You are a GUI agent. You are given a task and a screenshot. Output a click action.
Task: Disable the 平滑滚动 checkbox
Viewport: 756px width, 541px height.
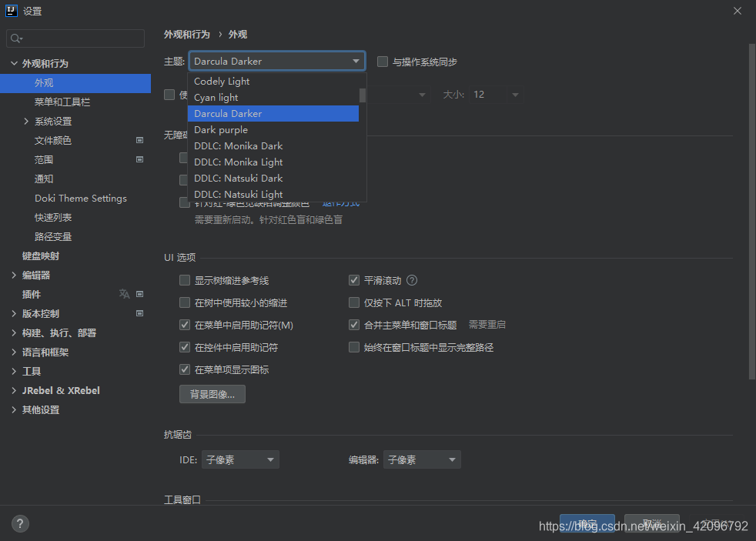point(354,280)
